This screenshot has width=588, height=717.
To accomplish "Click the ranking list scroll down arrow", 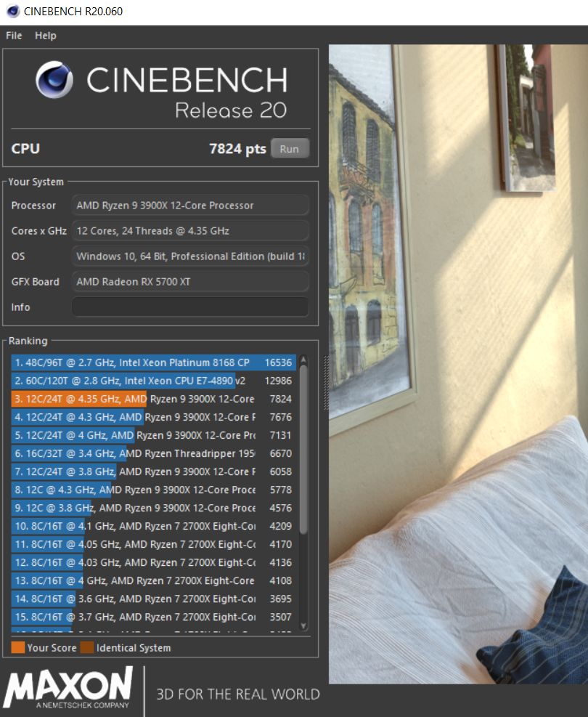I will (303, 626).
